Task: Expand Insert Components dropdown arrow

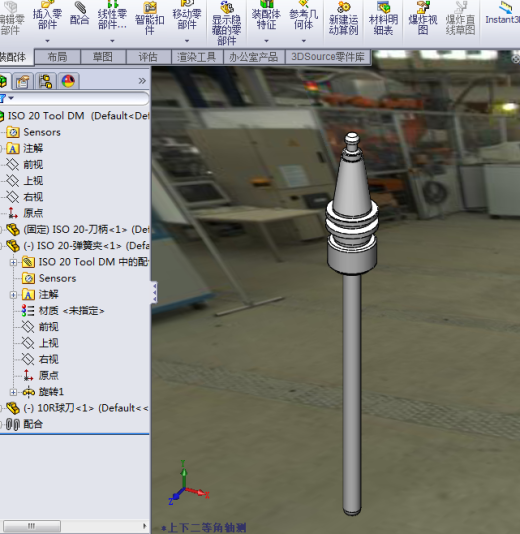Action: 47,41
